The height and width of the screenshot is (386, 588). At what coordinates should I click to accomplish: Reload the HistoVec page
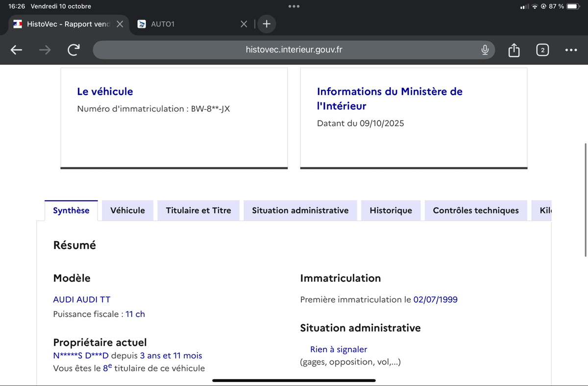[x=73, y=50]
